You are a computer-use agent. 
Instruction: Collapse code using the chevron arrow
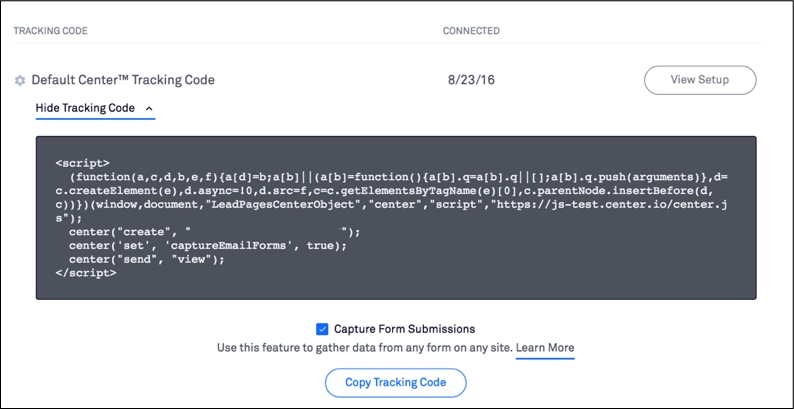pos(149,108)
